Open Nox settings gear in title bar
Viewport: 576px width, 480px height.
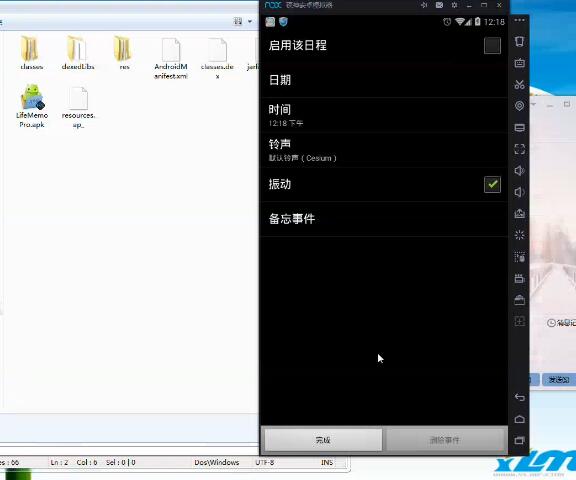(x=454, y=5)
